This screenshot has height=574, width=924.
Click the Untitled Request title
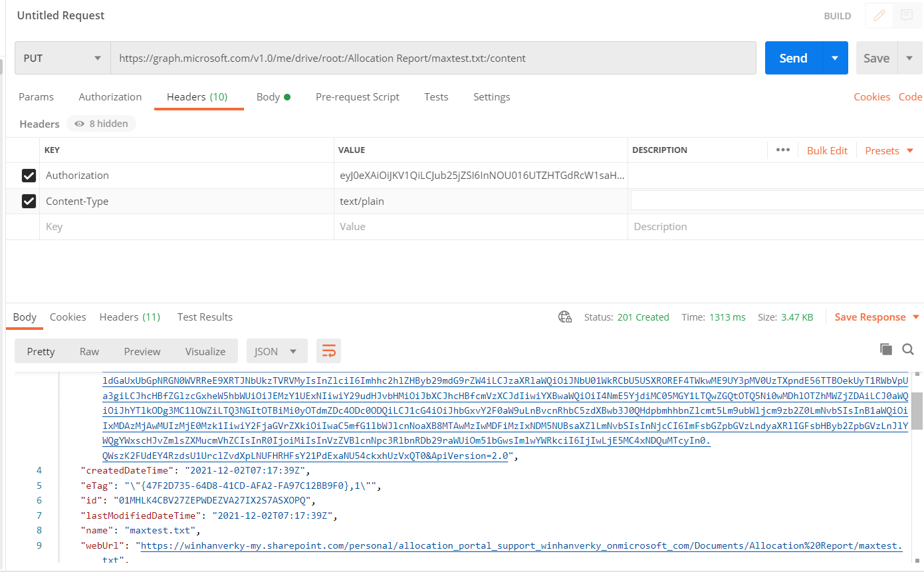(x=60, y=15)
